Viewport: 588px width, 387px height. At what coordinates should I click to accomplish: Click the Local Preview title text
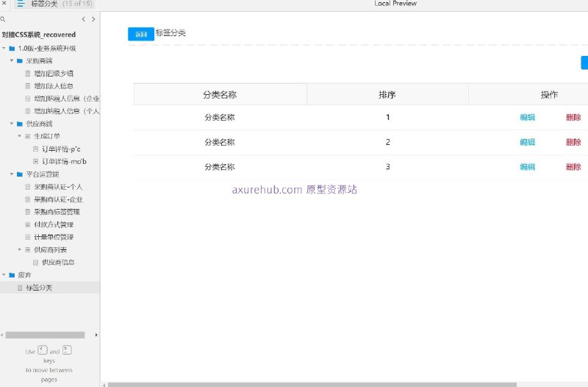pyautogui.click(x=395, y=4)
